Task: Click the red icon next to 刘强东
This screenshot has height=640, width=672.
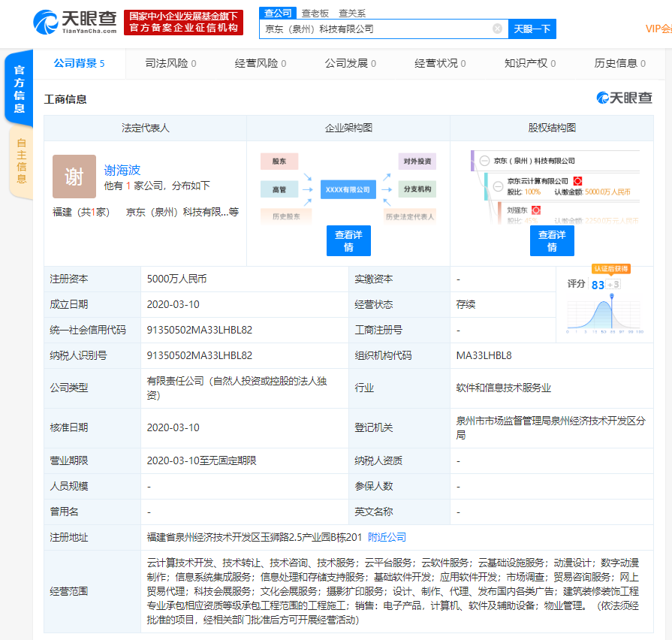Action: click(536, 210)
